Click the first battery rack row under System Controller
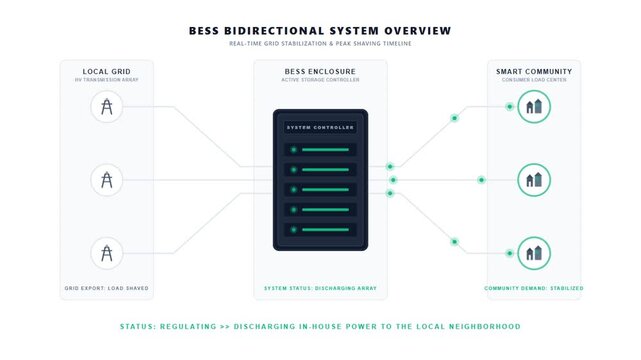Image resolution: width=641 pixels, height=360 pixels. [320, 150]
